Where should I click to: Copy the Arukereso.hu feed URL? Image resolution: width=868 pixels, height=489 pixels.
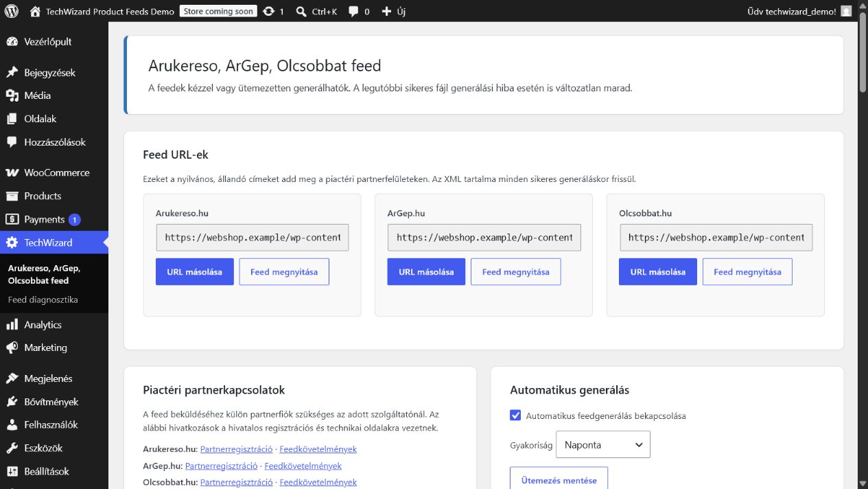tap(194, 272)
